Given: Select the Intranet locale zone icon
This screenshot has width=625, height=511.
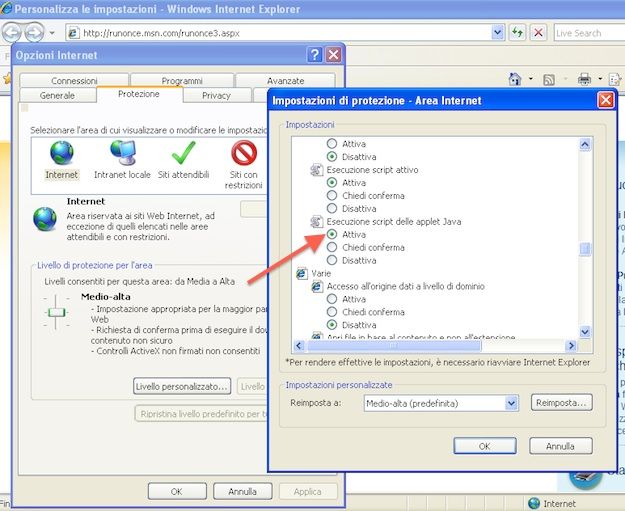Looking at the screenshot, I should pos(124,155).
